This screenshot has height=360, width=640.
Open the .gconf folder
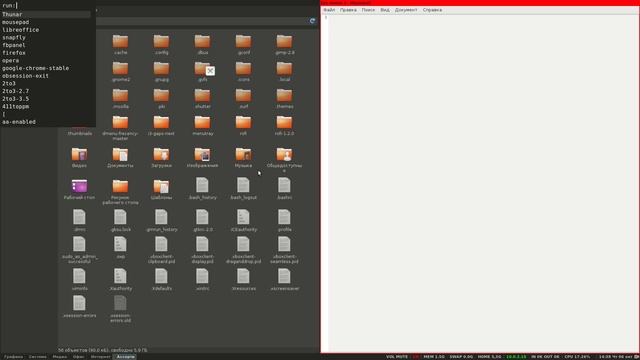coord(243,44)
